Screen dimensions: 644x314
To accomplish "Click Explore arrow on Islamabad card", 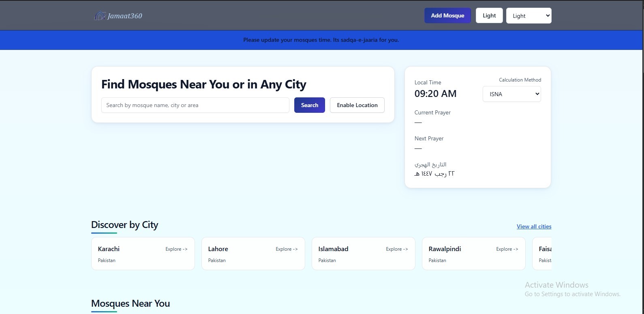I will coord(397,249).
